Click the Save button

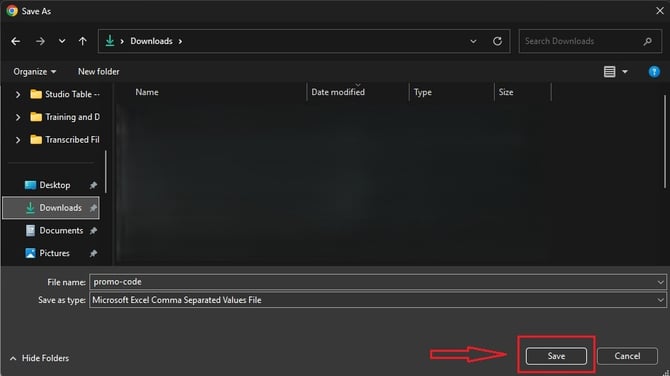(556, 356)
